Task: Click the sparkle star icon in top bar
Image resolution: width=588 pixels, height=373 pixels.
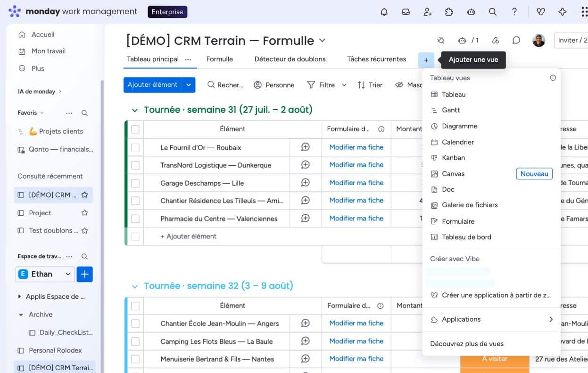Action: [x=563, y=12]
